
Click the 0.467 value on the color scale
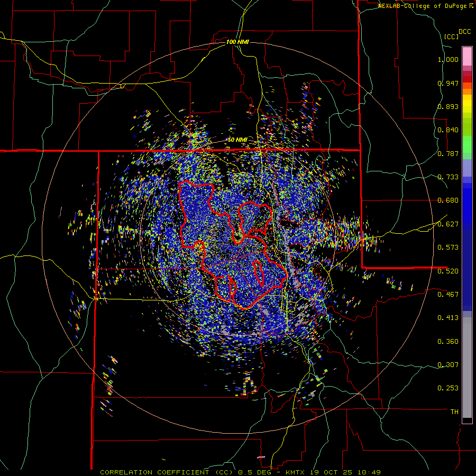coord(448,295)
